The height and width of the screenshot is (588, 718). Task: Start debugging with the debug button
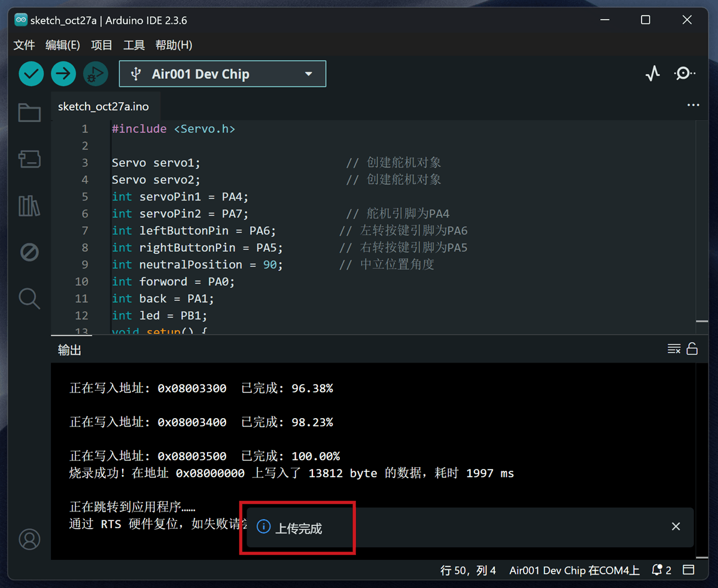click(x=96, y=74)
